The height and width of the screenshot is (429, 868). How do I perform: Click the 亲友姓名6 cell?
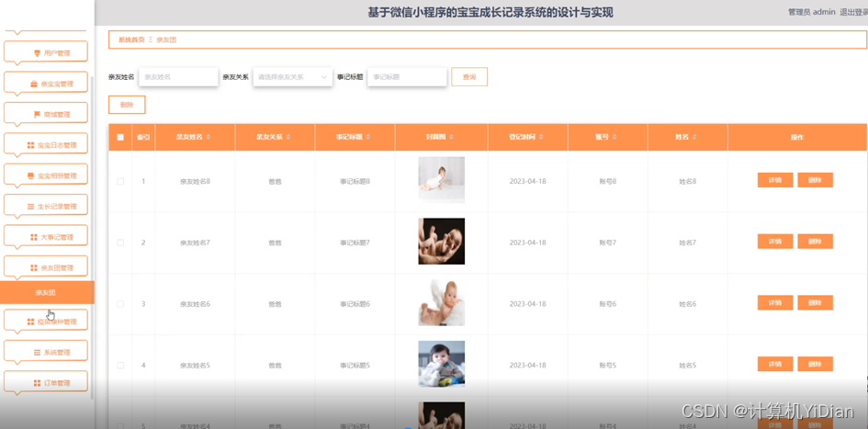tap(195, 304)
